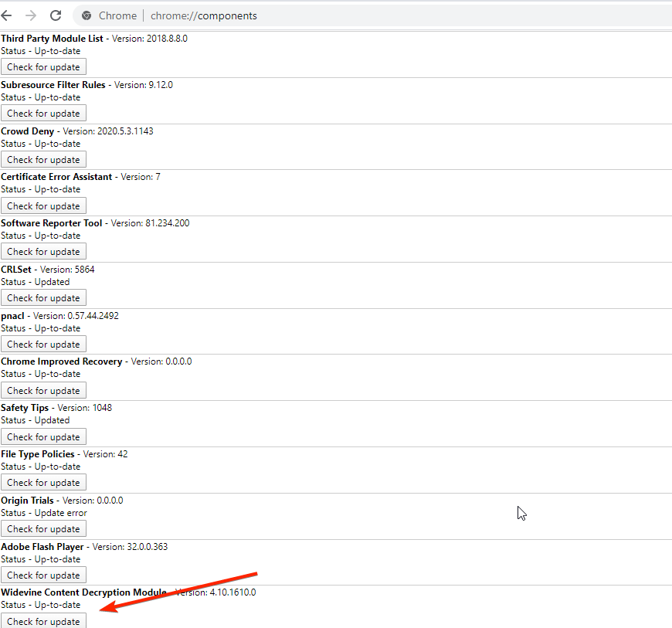Click the 'Crowd Deny' component name

[28, 131]
